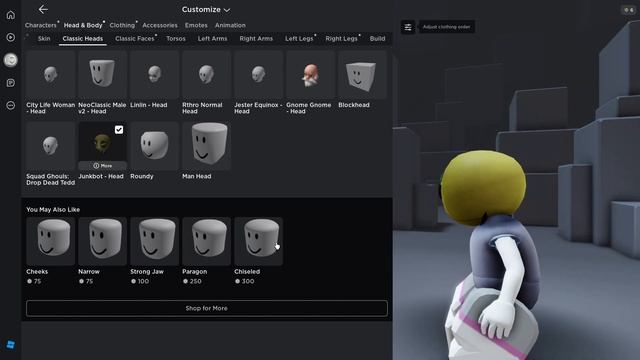
Task: Open the chat icon in the sidebar
Action: 11,83
